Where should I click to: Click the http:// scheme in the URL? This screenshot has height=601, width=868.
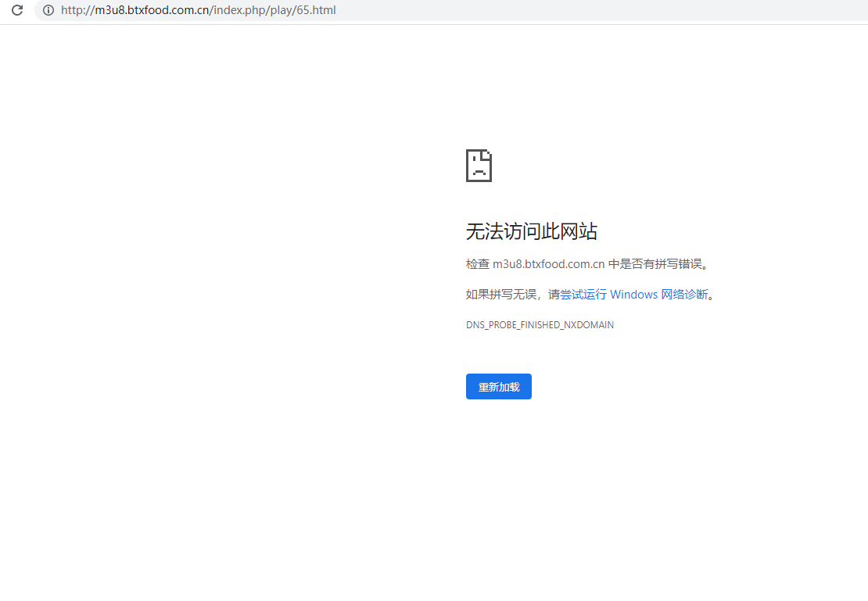(77, 10)
